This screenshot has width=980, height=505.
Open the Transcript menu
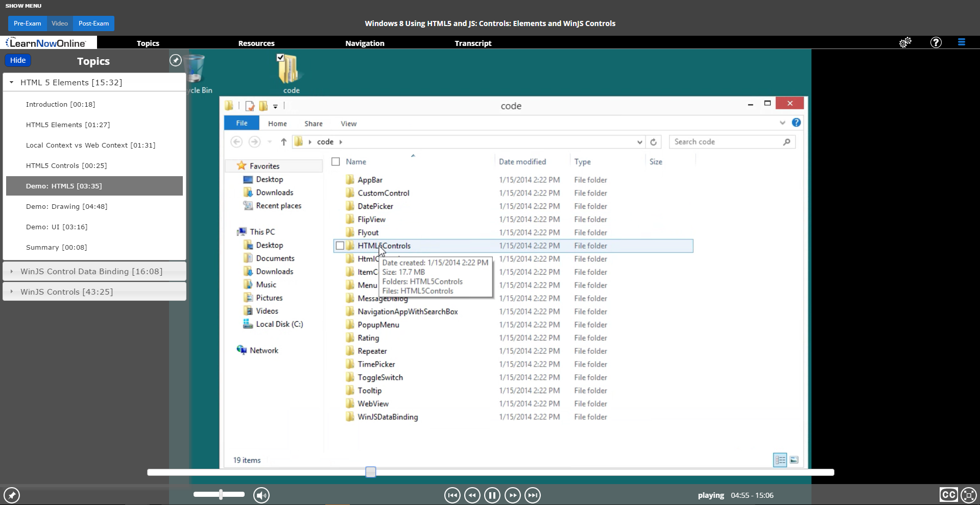click(x=472, y=43)
